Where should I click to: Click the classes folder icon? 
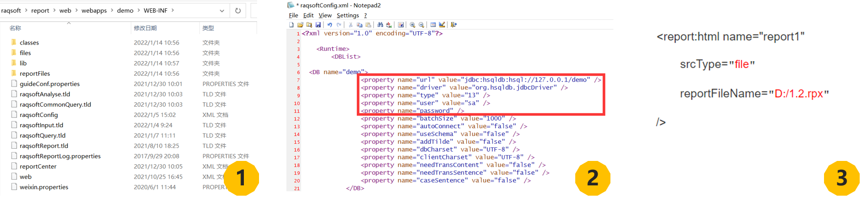(x=14, y=42)
